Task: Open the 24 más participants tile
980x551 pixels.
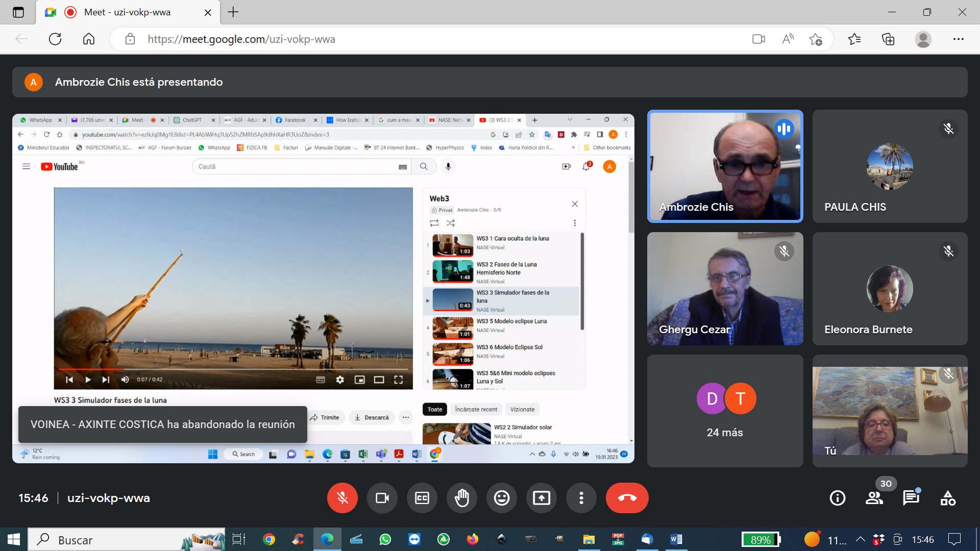Action: (x=725, y=411)
